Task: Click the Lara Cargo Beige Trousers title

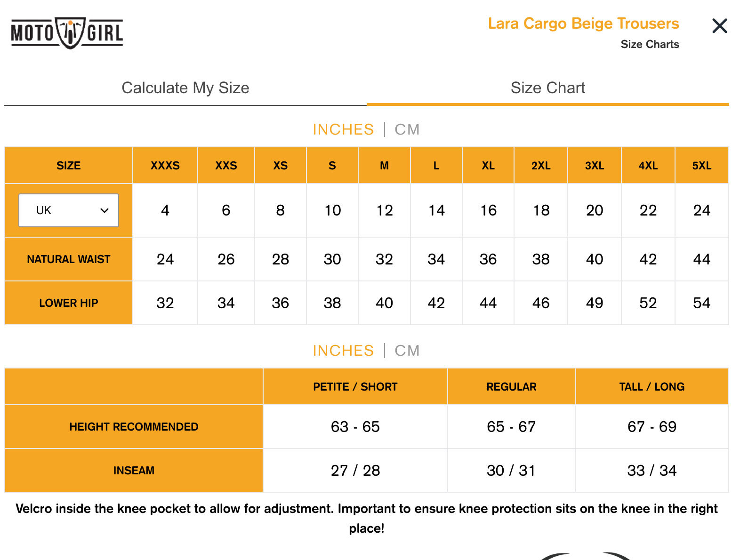Action: [583, 24]
